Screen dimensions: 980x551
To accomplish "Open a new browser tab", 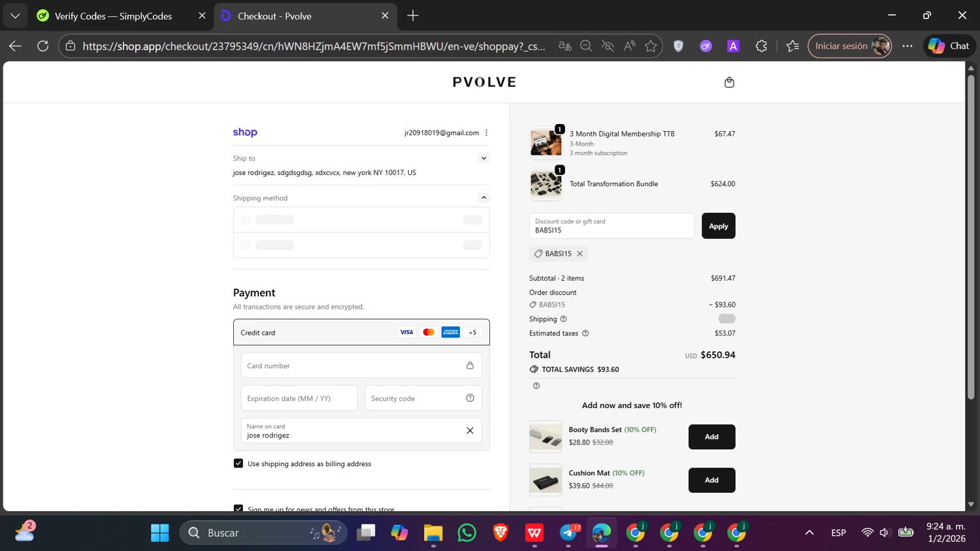I will point(413,16).
